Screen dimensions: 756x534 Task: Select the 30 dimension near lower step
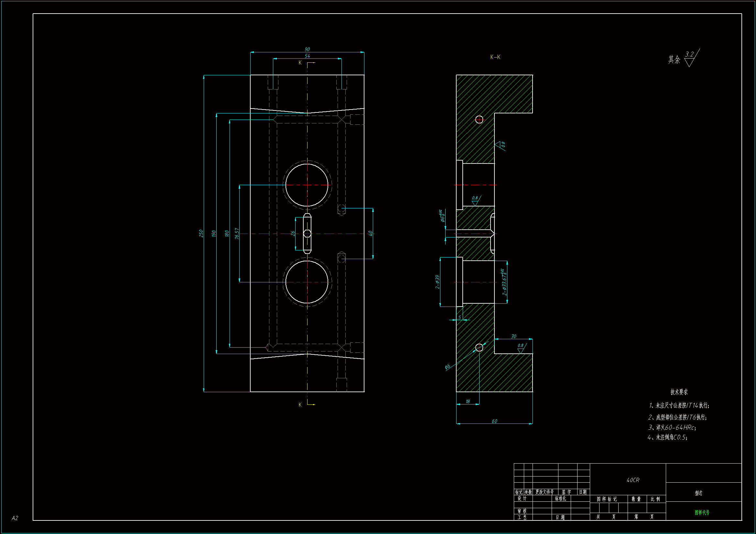(x=513, y=336)
